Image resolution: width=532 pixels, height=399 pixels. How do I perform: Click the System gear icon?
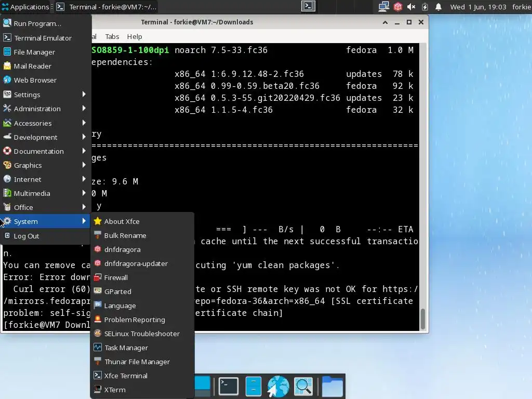[7, 221]
